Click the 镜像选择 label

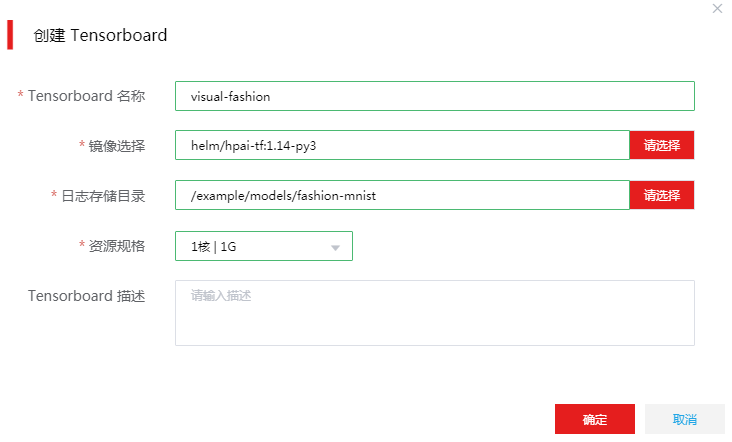117,146
